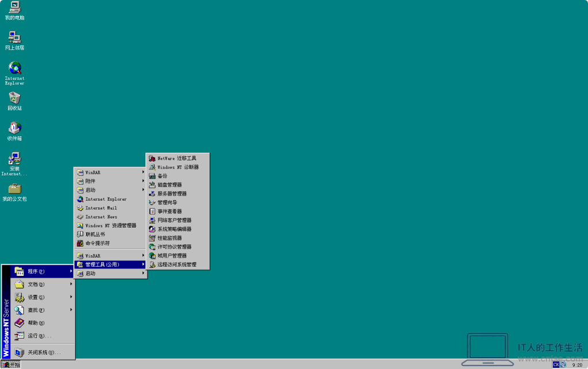Open 远程访问系统管理
The image size is (588, 369).
(x=178, y=264)
